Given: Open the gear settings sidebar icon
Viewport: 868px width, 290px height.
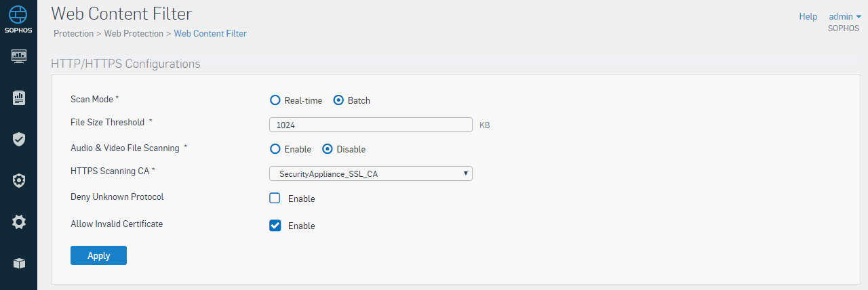Looking at the screenshot, I should pos(19,222).
